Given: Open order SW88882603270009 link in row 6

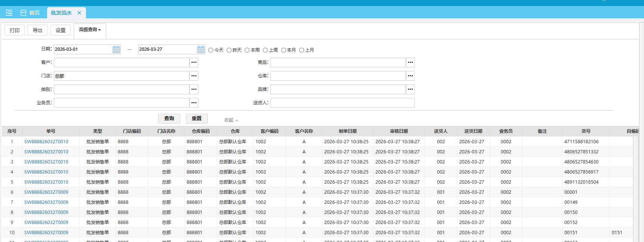Looking at the screenshot, I should [46, 192].
